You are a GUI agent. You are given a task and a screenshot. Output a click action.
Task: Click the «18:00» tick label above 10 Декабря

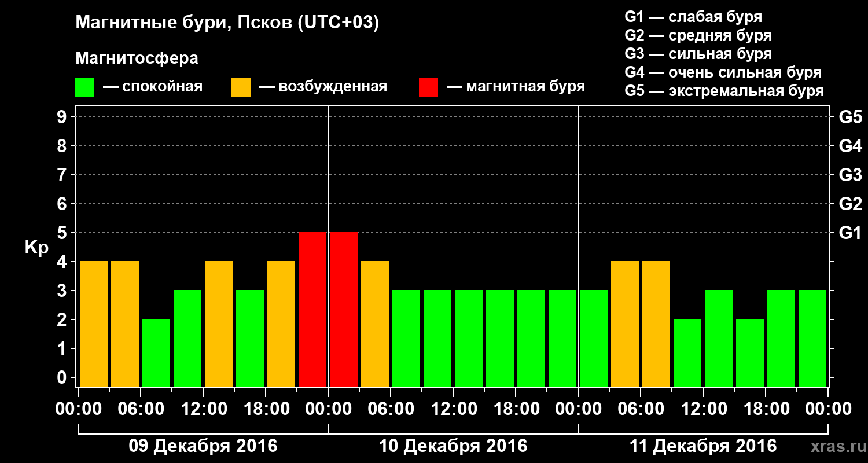click(516, 409)
